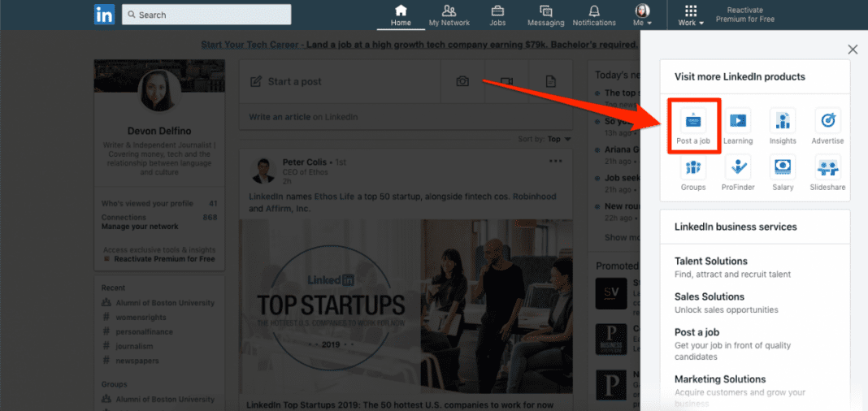Open the Notifications bell icon
This screenshot has height=411, width=868.
coord(594,11)
